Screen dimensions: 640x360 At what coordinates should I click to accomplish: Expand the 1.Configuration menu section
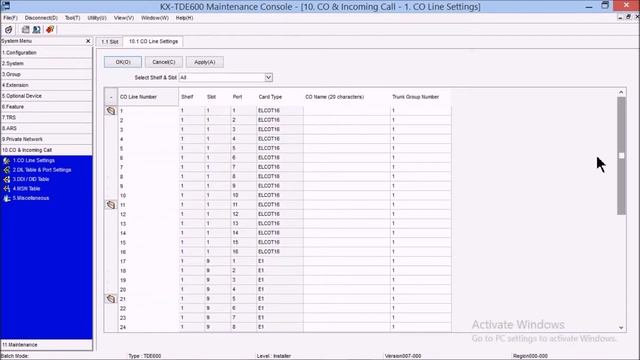tap(46, 53)
